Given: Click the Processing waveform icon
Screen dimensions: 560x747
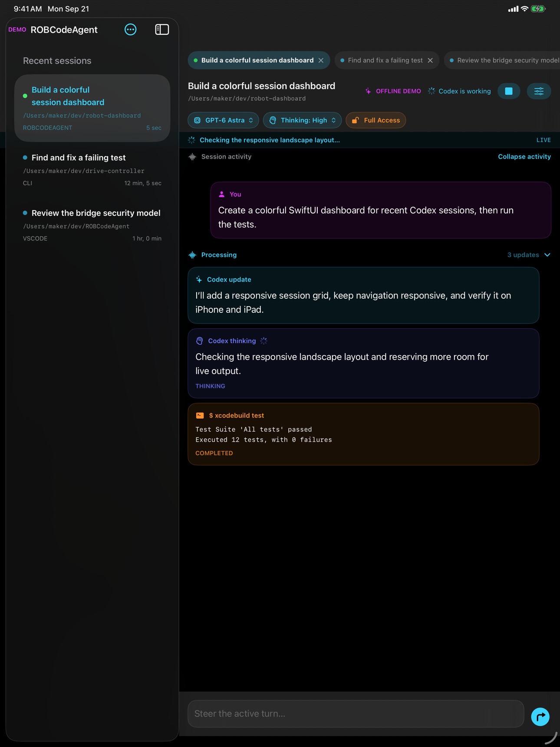Looking at the screenshot, I should 192,255.
